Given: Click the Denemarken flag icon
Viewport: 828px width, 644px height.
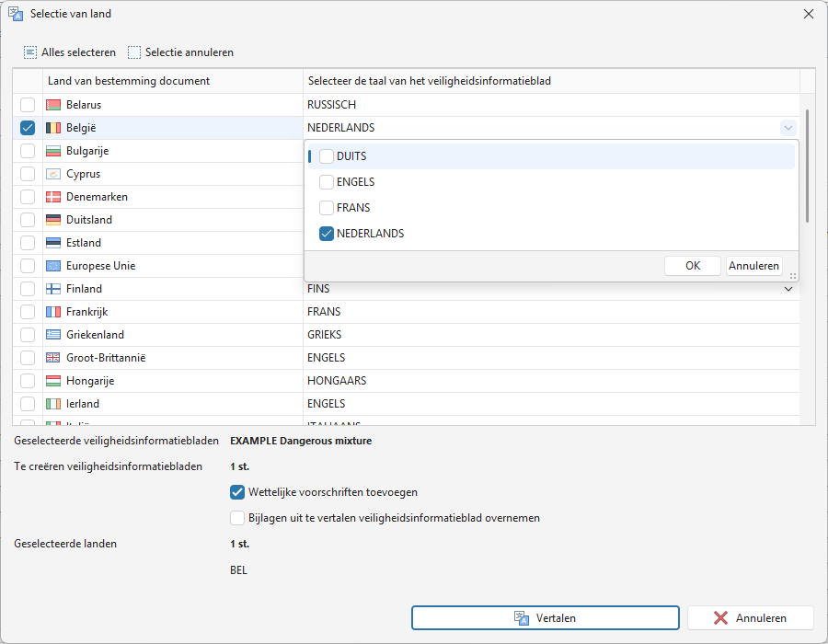Looking at the screenshot, I should pos(53,197).
